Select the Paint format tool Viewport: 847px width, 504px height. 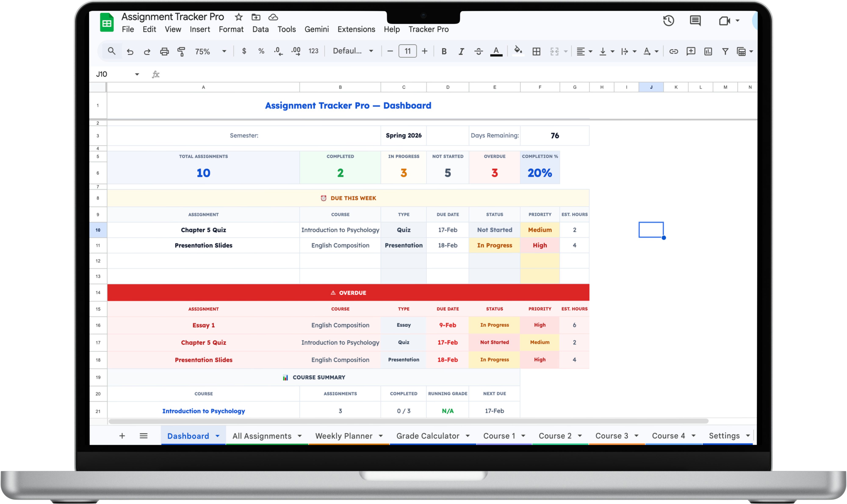(181, 51)
